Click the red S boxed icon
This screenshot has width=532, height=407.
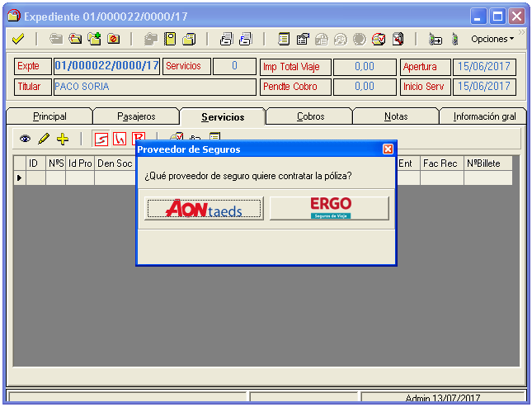point(101,139)
